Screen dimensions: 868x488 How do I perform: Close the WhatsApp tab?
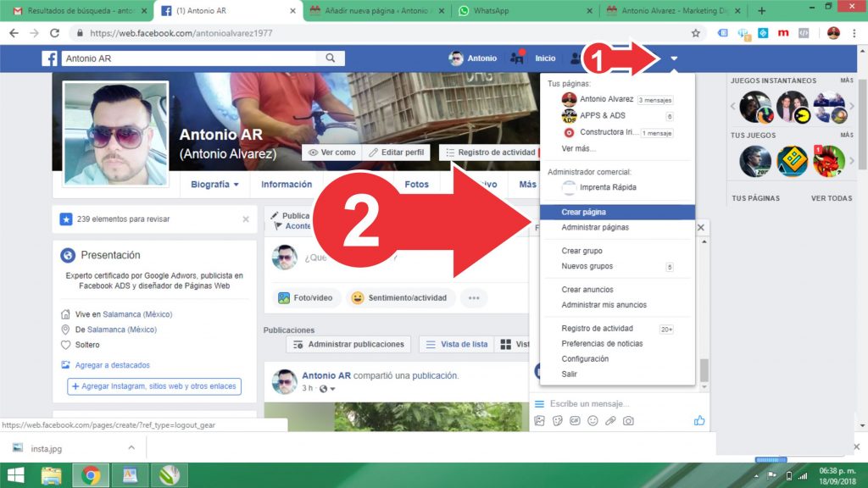click(x=589, y=10)
